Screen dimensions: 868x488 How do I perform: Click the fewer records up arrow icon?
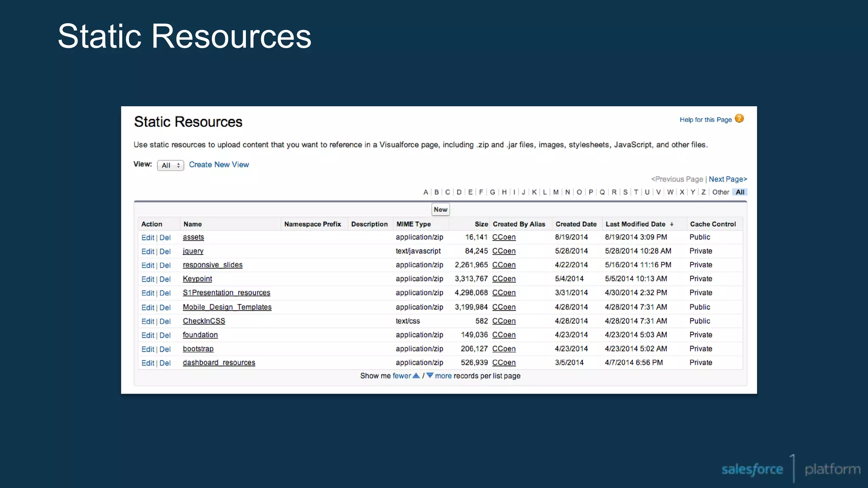(416, 376)
